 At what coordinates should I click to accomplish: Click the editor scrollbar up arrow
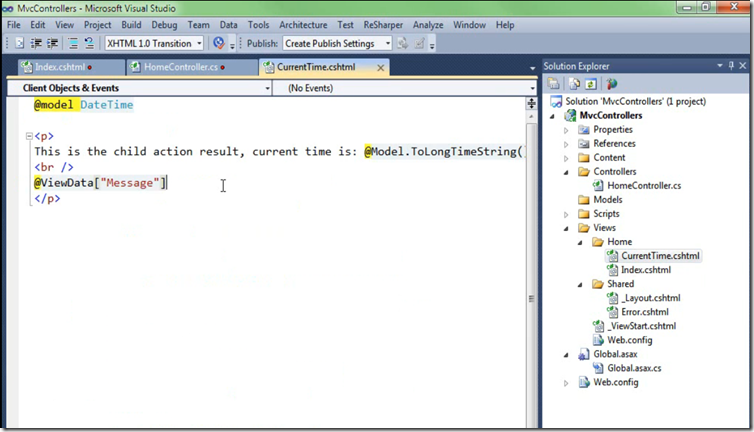531,116
